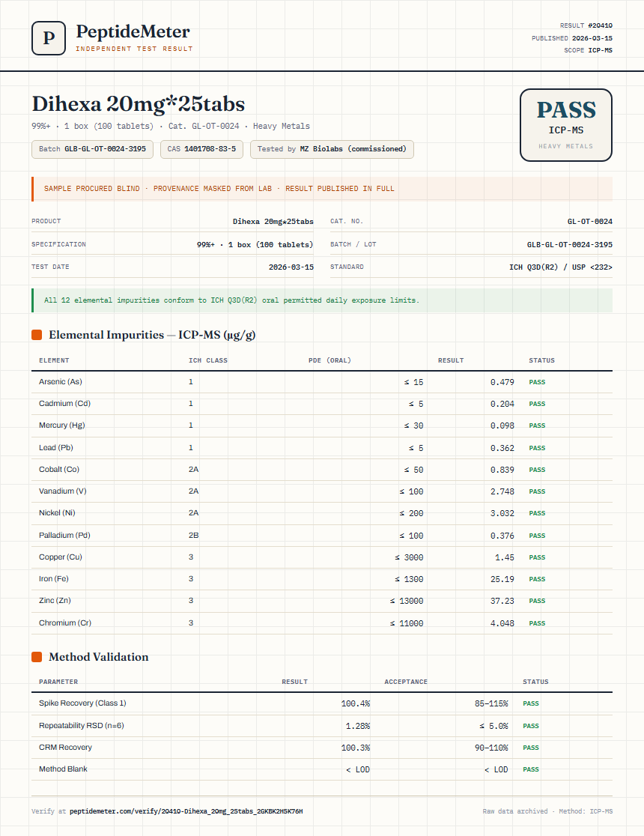
Task: Click the Zinc result value 37.23
Action: point(502,601)
